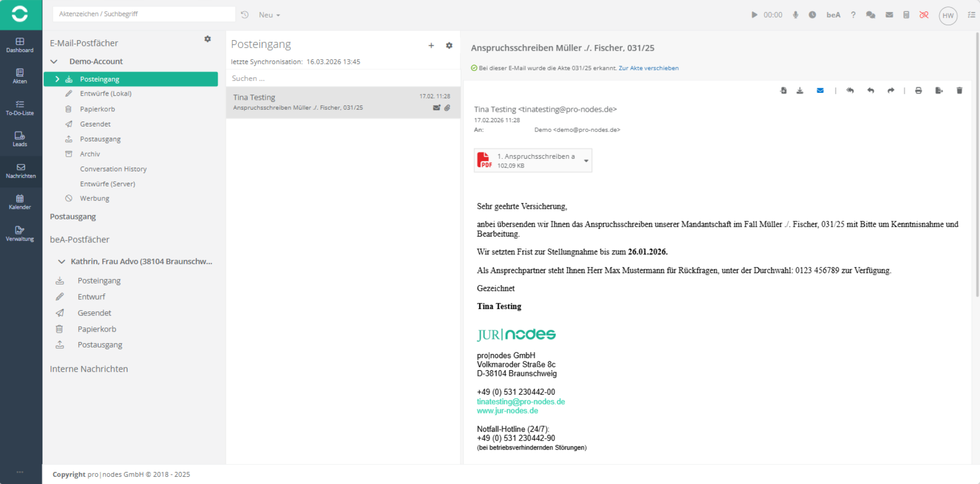
Task: Go to Akten in the sidebar
Action: (x=20, y=76)
